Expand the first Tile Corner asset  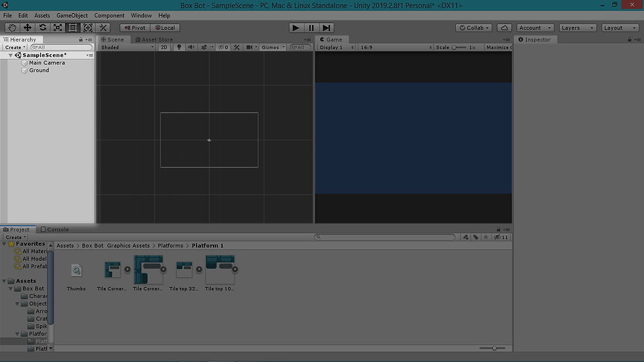pyautogui.click(x=127, y=269)
